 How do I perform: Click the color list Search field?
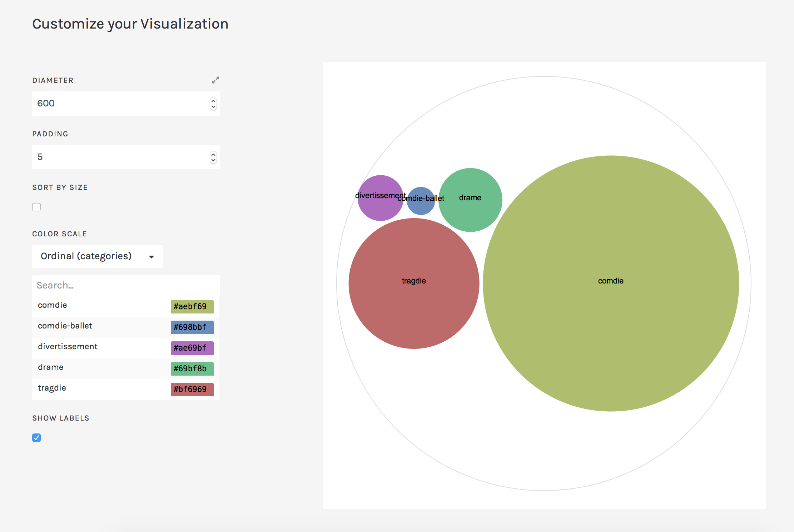(126, 285)
